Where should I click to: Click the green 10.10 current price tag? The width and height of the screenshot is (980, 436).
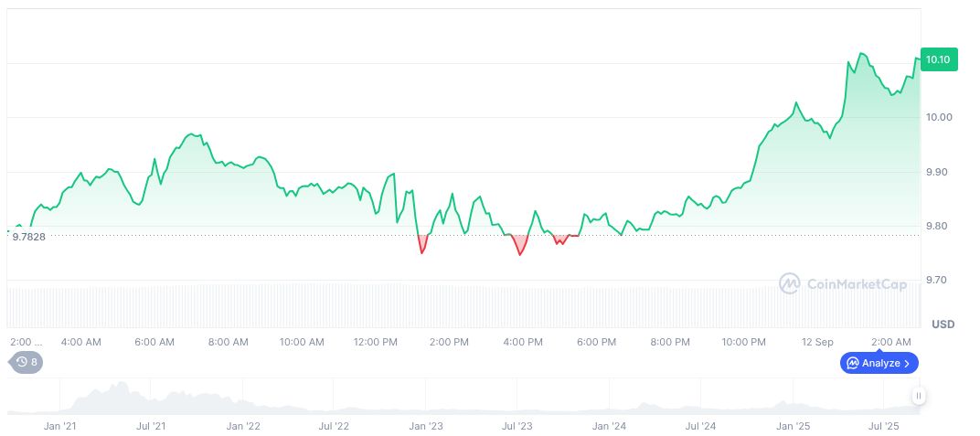938,60
